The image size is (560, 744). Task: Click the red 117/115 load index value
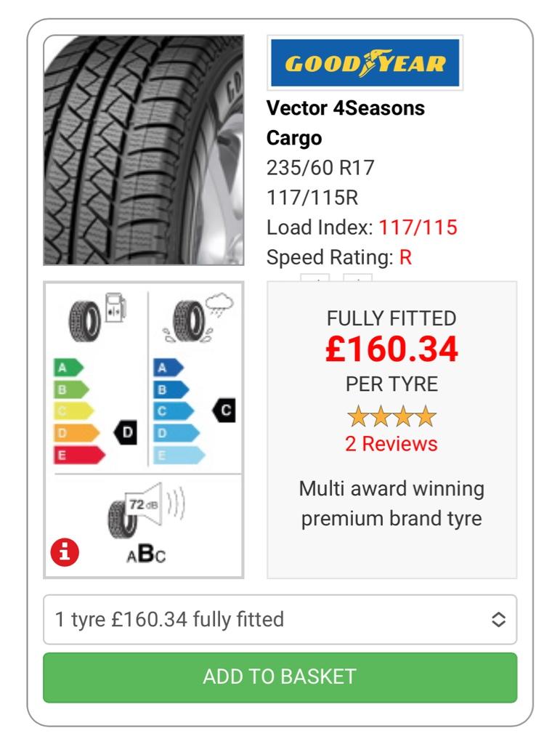pos(418,227)
